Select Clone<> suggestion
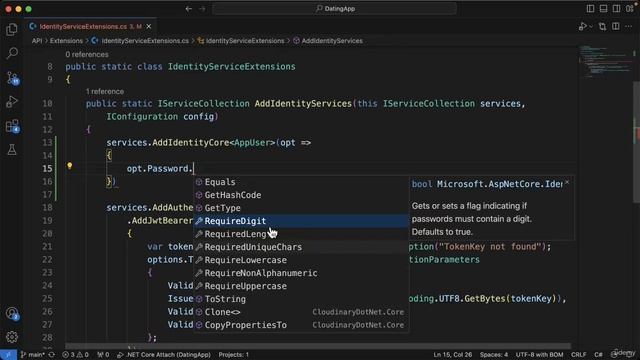Image resolution: width=640 pixels, height=360 pixels. [301, 312]
